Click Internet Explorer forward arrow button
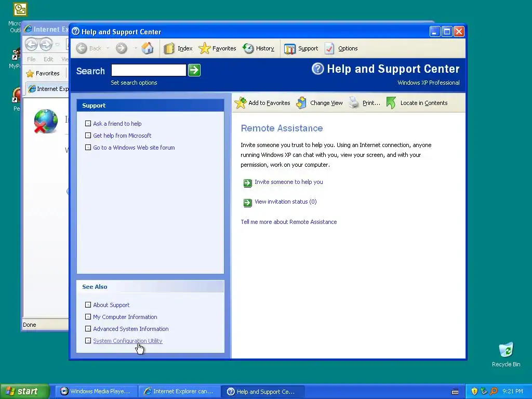532x399 pixels. (x=46, y=44)
